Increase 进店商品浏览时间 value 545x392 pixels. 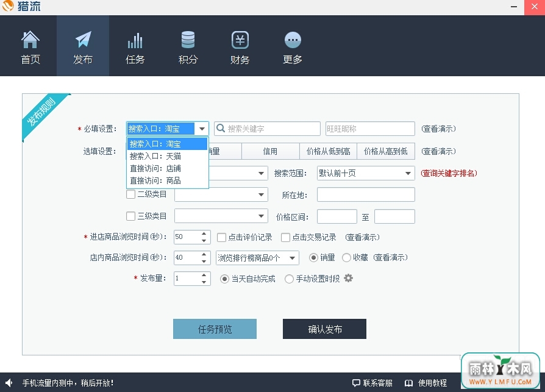[204, 233]
